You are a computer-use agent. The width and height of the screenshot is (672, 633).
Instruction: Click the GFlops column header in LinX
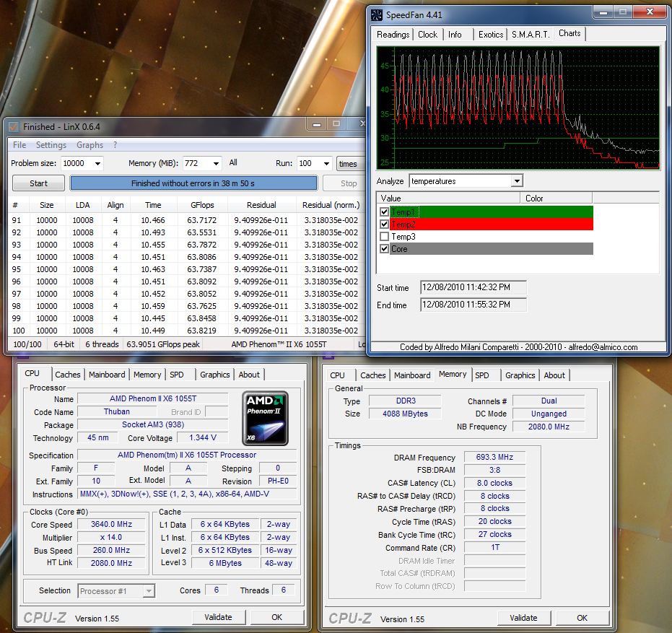click(202, 205)
